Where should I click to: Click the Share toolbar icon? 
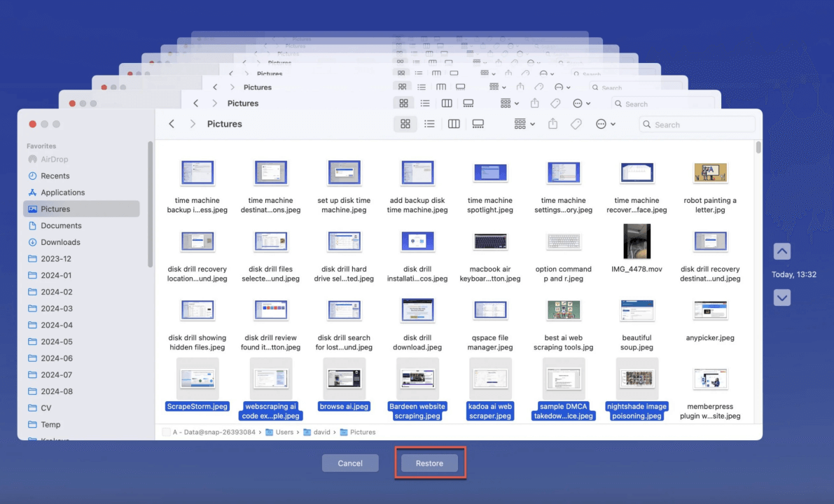pos(552,124)
